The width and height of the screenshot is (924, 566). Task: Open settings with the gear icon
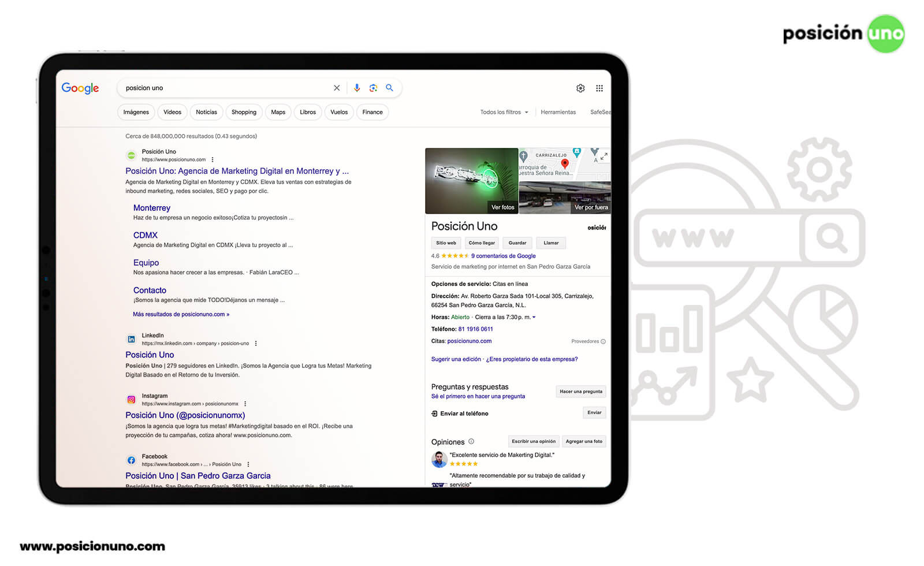coord(580,88)
